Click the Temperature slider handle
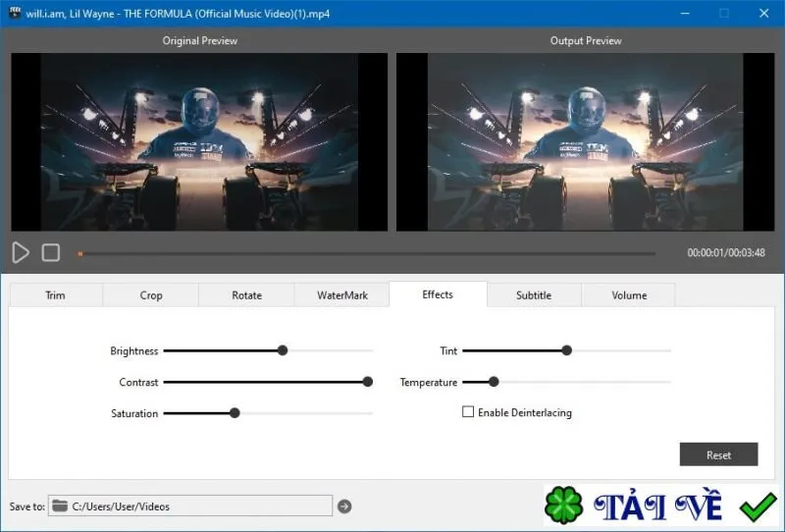 [x=494, y=382]
